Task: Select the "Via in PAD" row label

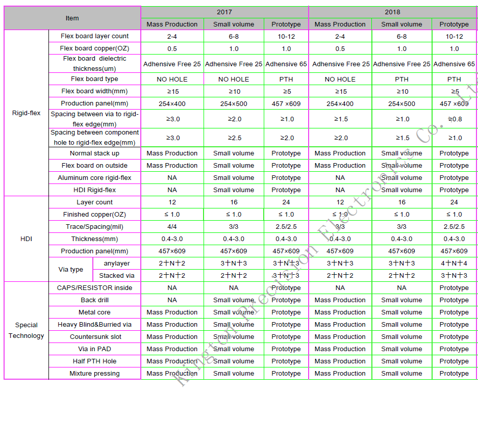Action: pos(94,349)
